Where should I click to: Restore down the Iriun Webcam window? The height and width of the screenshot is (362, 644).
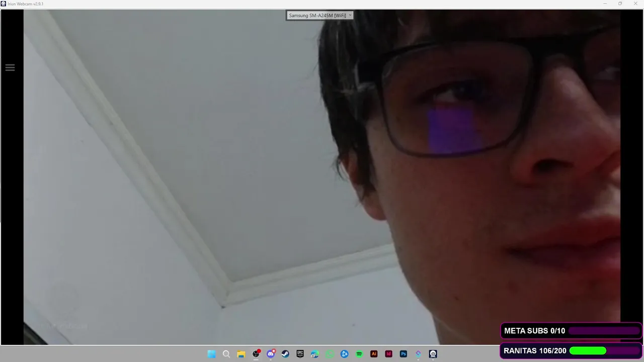point(620,4)
